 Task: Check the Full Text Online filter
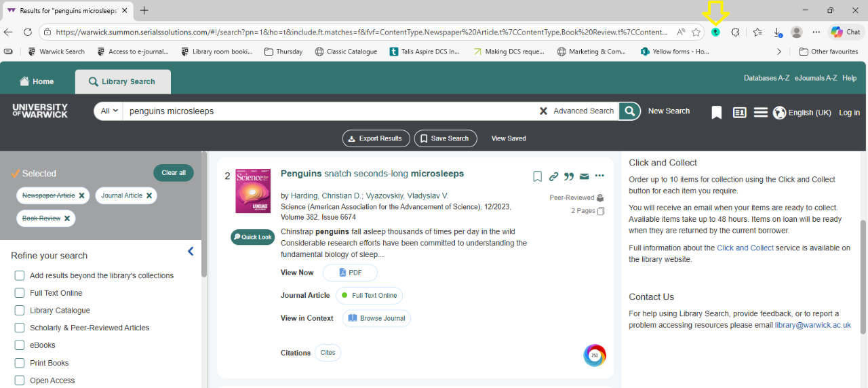(x=20, y=293)
